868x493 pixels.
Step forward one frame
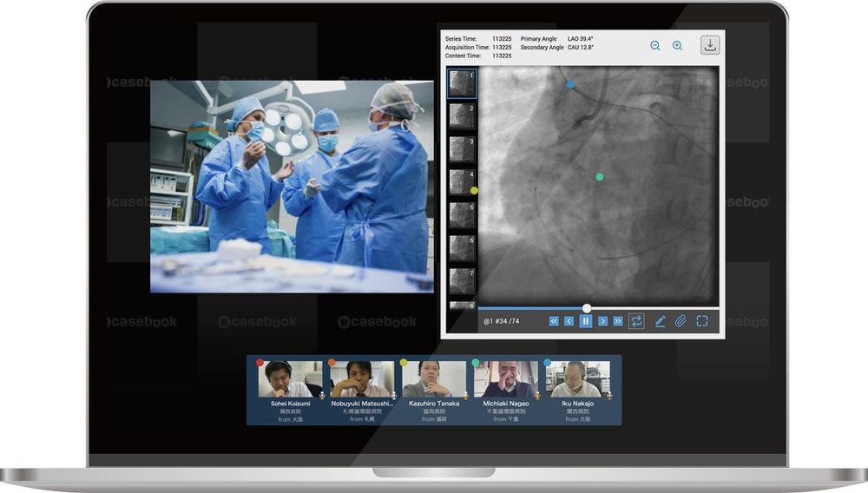pyautogui.click(x=602, y=321)
